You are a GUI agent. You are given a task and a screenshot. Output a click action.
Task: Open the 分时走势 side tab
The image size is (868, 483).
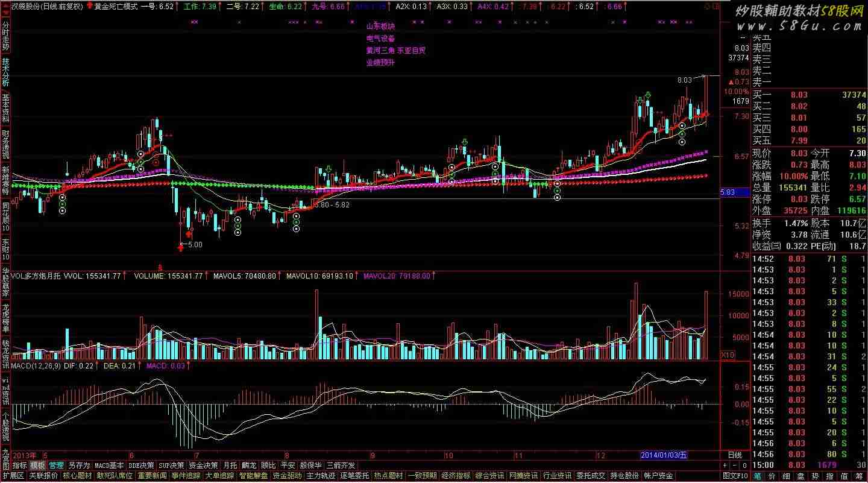pos(5,35)
